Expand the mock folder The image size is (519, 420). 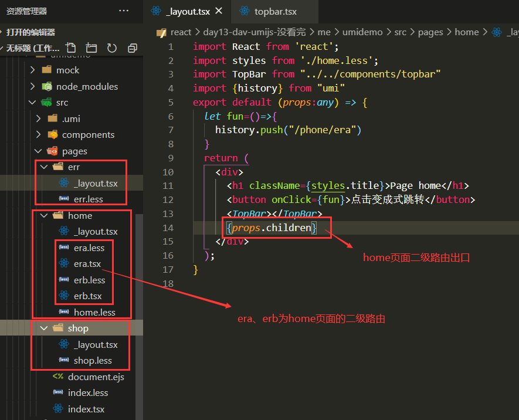pos(32,70)
